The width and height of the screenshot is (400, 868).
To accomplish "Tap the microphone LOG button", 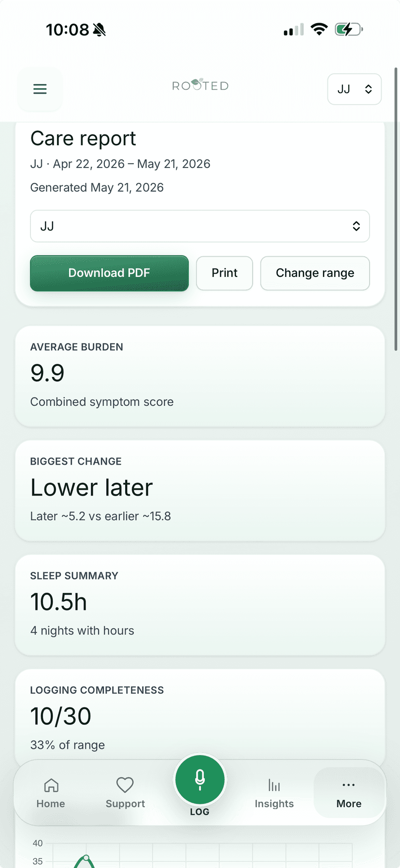I will [200, 779].
